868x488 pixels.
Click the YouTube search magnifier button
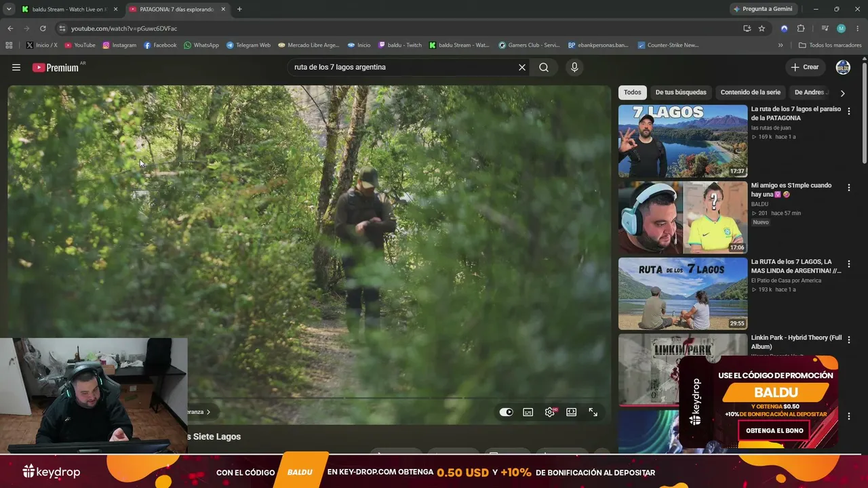tap(544, 67)
